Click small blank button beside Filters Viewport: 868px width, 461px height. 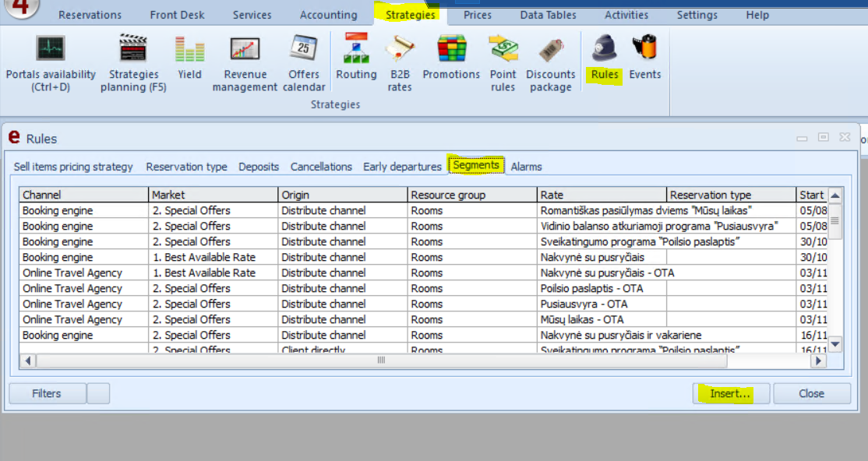pos(98,393)
